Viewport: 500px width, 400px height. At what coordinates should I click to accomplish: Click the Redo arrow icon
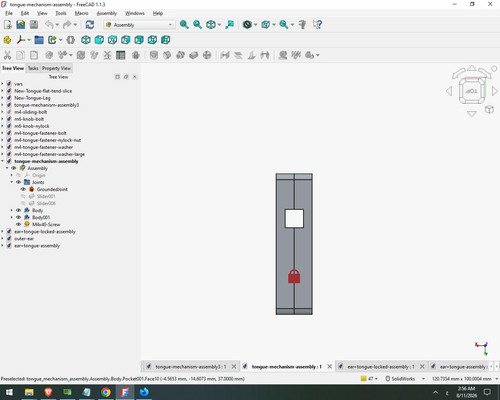pos(67,25)
